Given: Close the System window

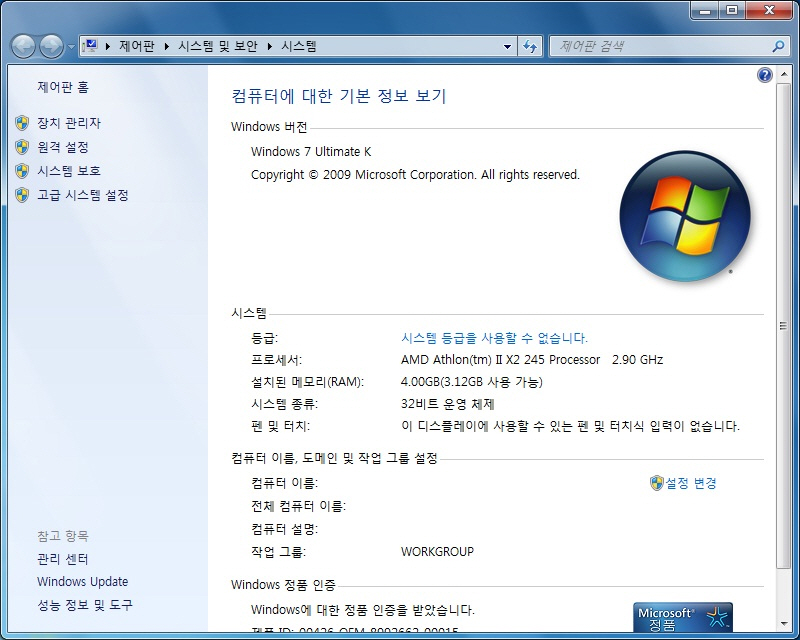Looking at the screenshot, I should point(769,10).
